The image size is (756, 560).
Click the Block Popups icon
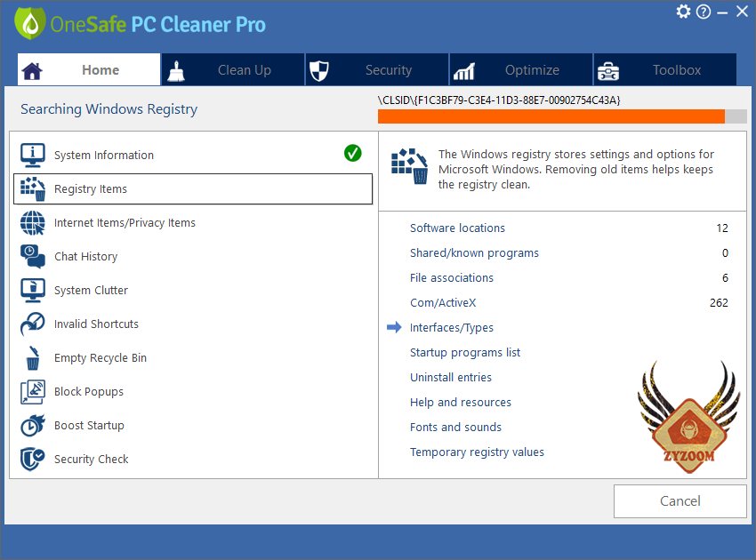point(33,391)
